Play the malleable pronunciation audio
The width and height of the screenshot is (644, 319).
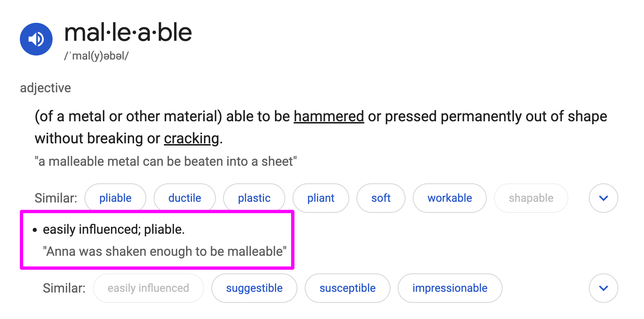[x=36, y=39]
